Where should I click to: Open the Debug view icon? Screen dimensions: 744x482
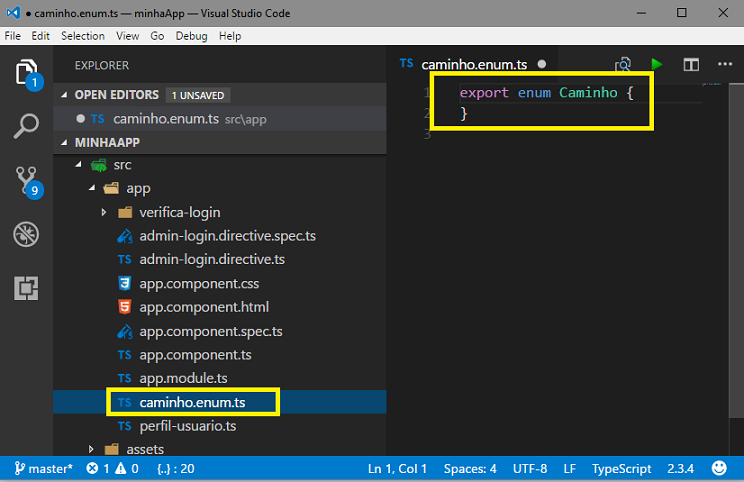pos(26,234)
